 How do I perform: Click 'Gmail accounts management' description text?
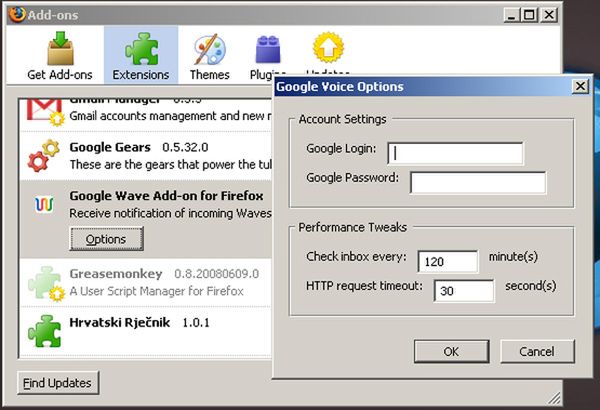click(x=170, y=116)
